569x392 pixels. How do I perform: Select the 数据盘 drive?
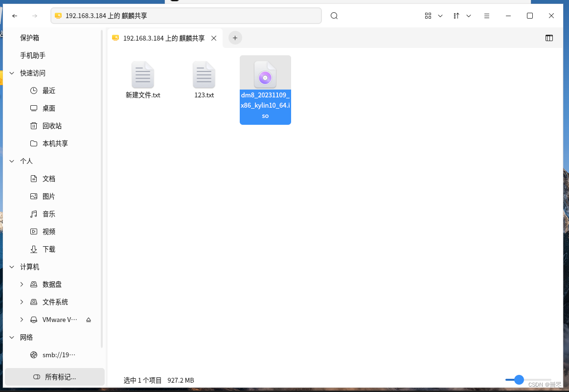52,284
